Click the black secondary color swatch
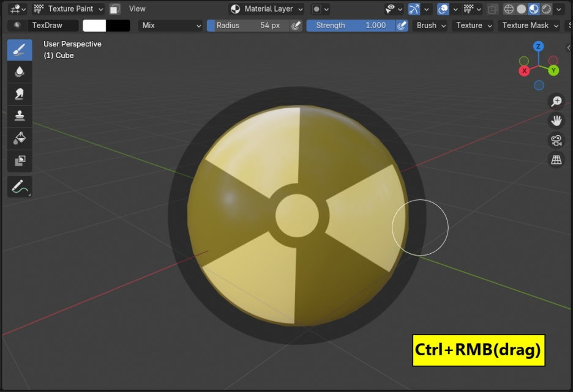Image resolution: width=573 pixels, height=392 pixels. tap(118, 25)
